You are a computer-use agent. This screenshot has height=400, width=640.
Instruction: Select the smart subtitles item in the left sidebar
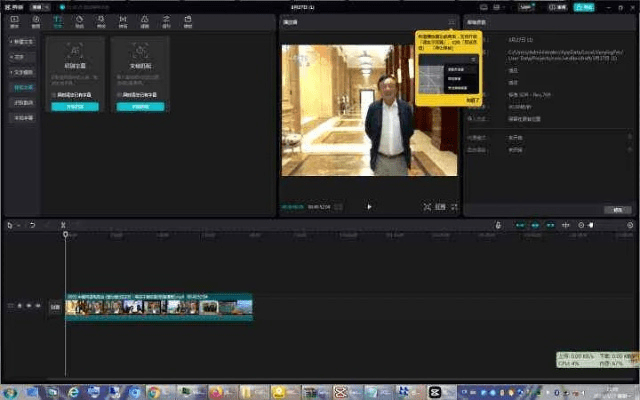[x=23, y=87]
